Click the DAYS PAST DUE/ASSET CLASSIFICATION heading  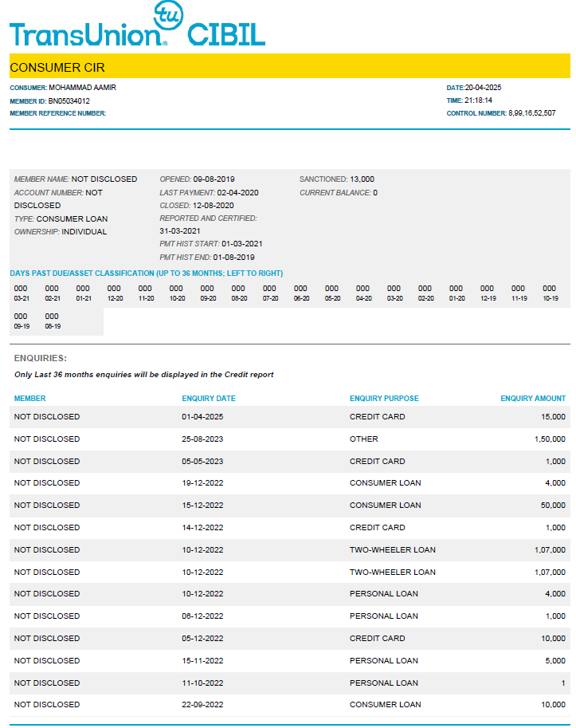click(147, 273)
